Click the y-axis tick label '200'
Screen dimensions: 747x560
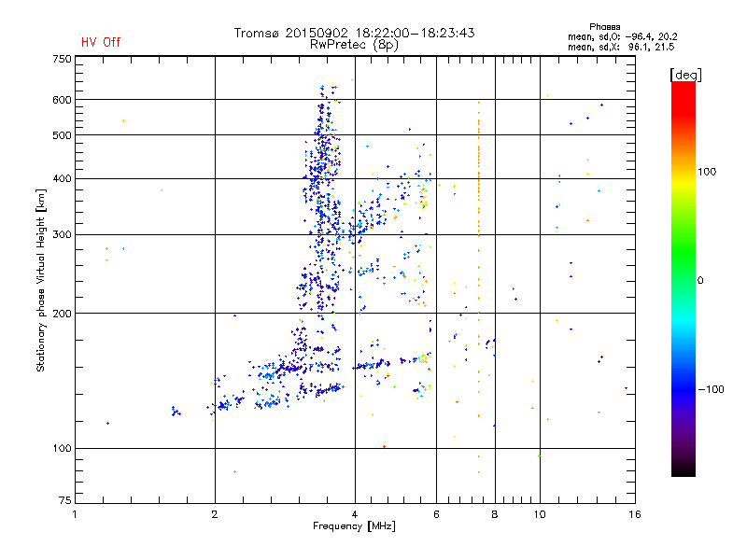tap(62, 314)
